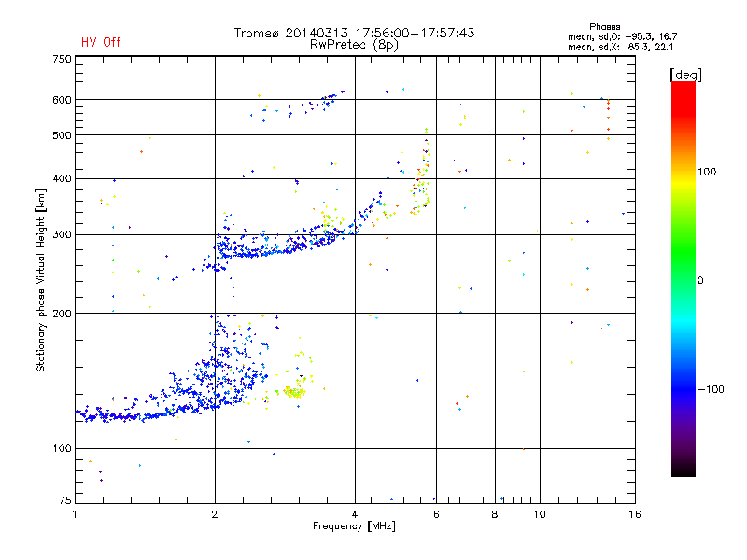The height and width of the screenshot is (560, 747).
Task: Click the y-axis tick label '200'
Action: (x=63, y=314)
